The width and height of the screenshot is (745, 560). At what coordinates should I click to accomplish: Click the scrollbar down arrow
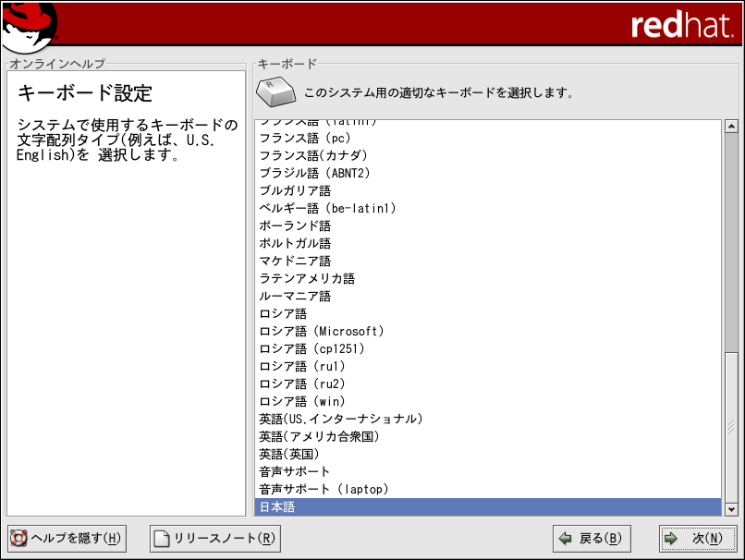coord(730,508)
